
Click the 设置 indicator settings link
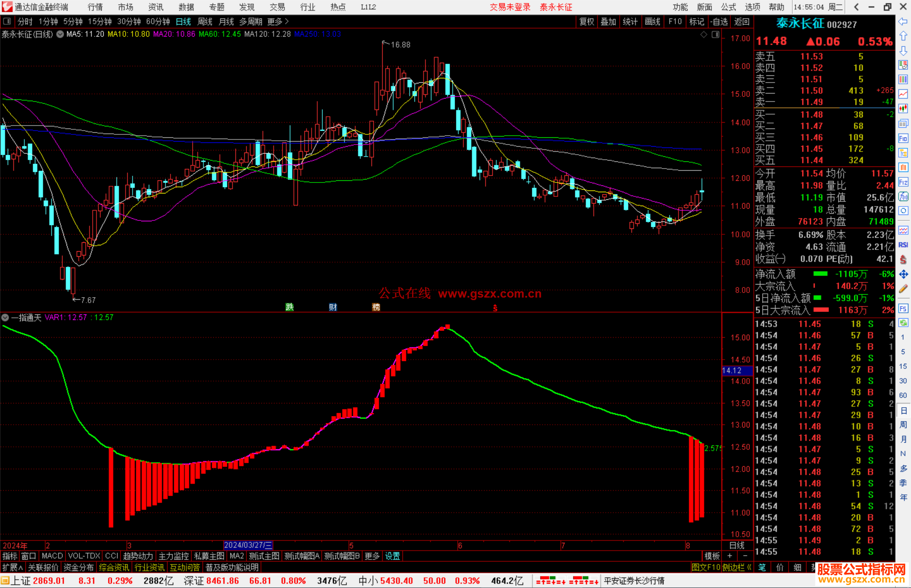pos(392,556)
